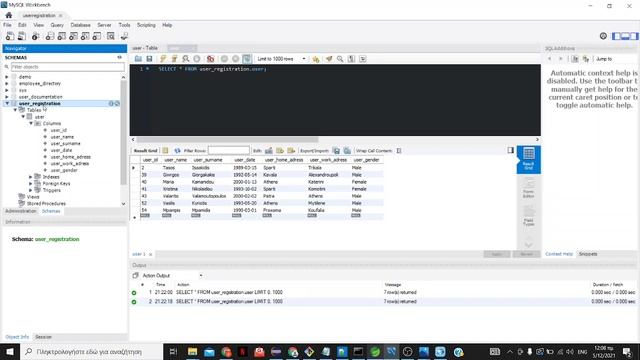Screen dimensions: 640x360
Task: Open the Context Help tab
Action: pyautogui.click(x=559, y=254)
